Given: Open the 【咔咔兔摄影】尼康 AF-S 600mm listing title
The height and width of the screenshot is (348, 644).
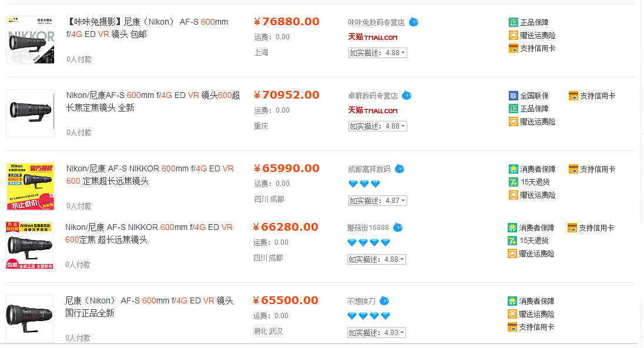Looking at the screenshot, I should tap(147, 28).
